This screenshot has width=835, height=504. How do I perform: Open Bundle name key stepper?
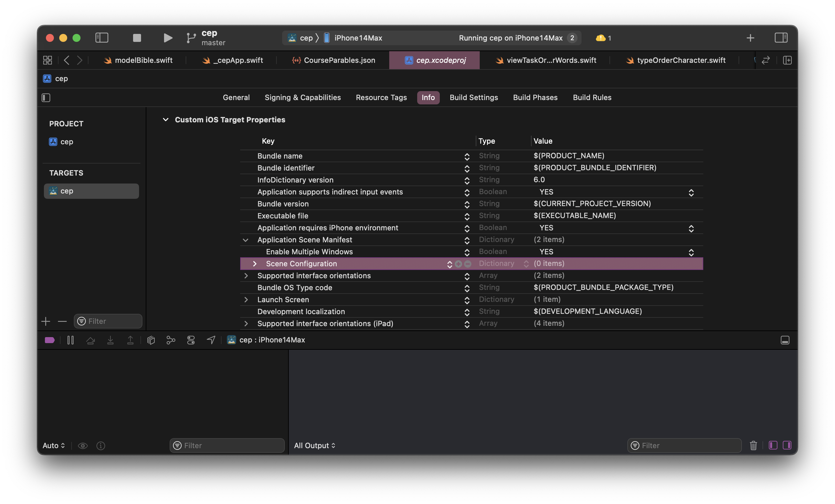tap(467, 157)
